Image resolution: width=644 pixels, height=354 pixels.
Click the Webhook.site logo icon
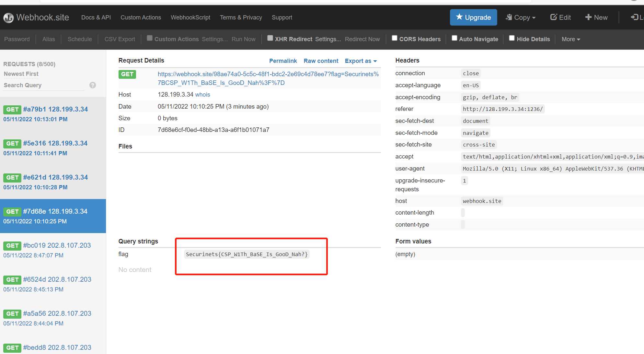(8, 18)
